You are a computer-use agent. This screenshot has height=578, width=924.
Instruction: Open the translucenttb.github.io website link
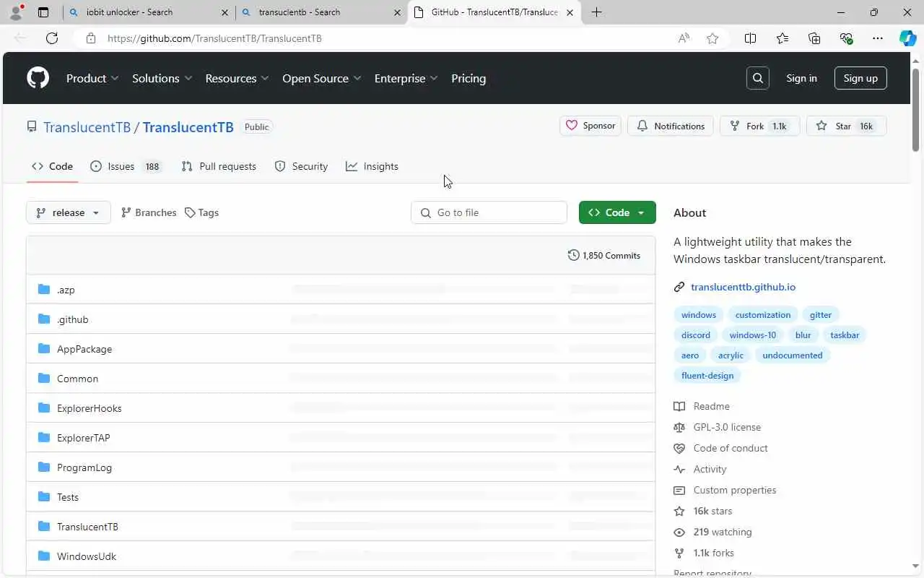[x=743, y=287]
